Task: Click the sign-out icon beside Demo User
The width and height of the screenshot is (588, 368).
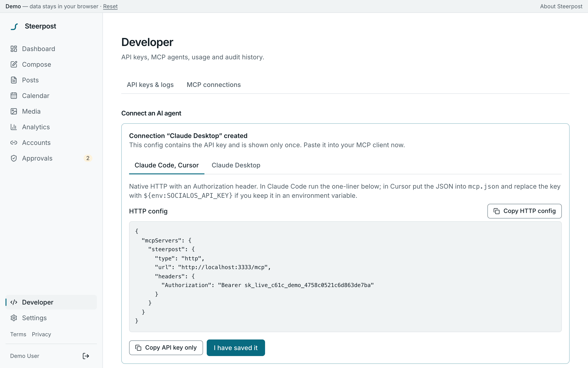Action: (86, 356)
